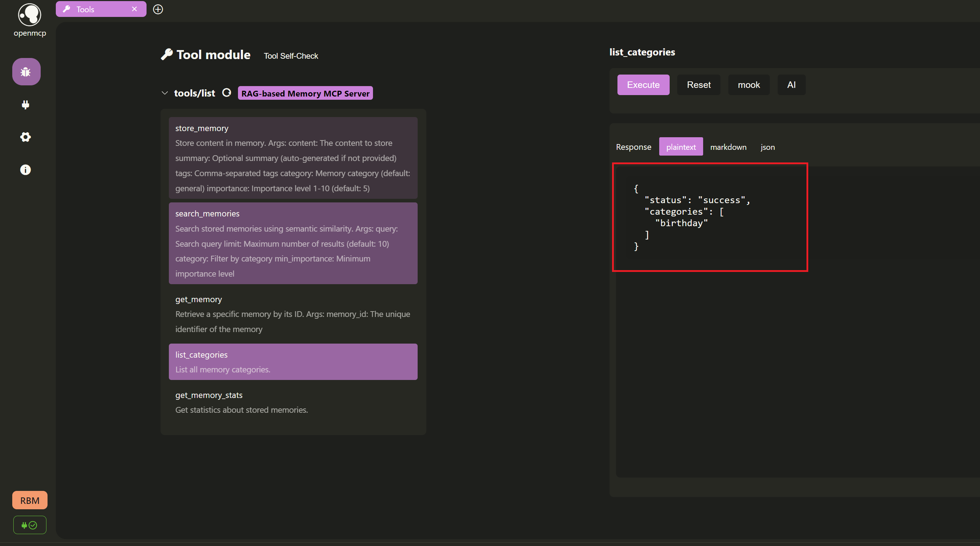Switch response view to markdown
The width and height of the screenshot is (980, 546).
pyautogui.click(x=728, y=147)
